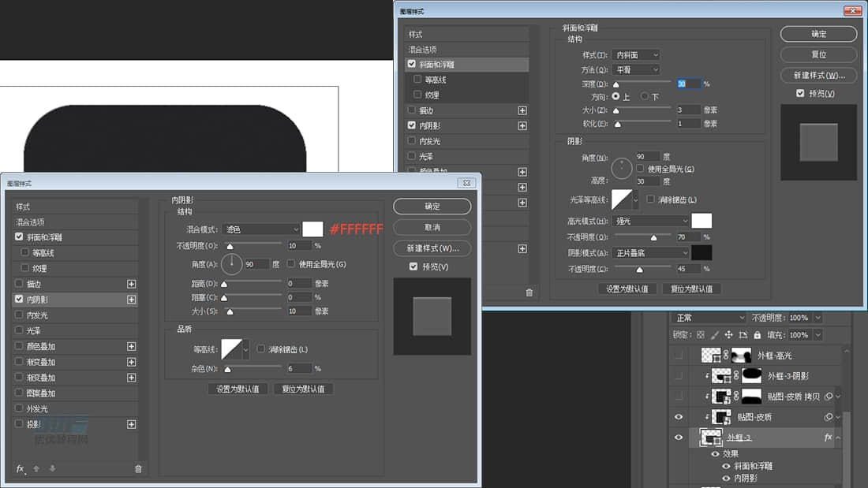Click the lock transparent pixels icon
The image size is (868, 488).
700,335
